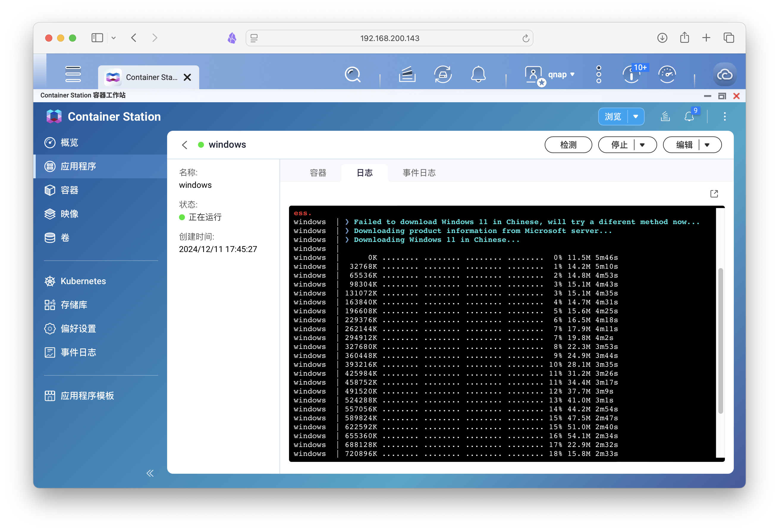
Task: Open the 卷 volumes section
Action: click(65, 237)
